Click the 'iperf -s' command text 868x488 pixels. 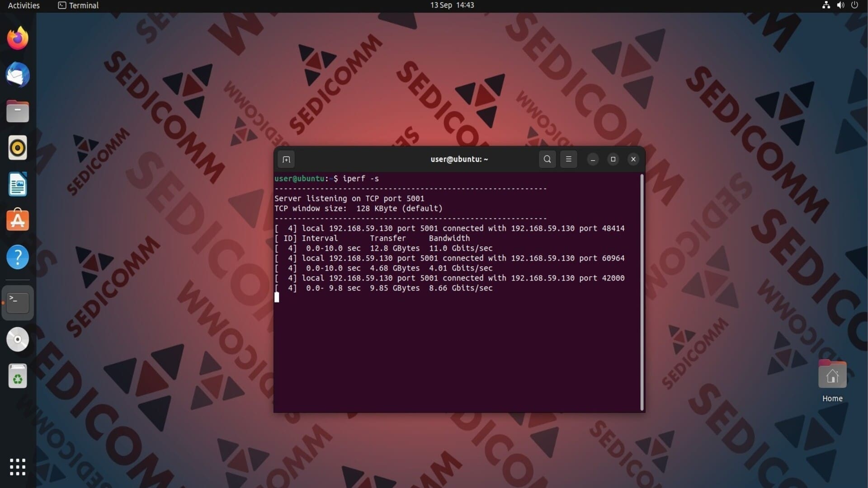tap(361, 178)
